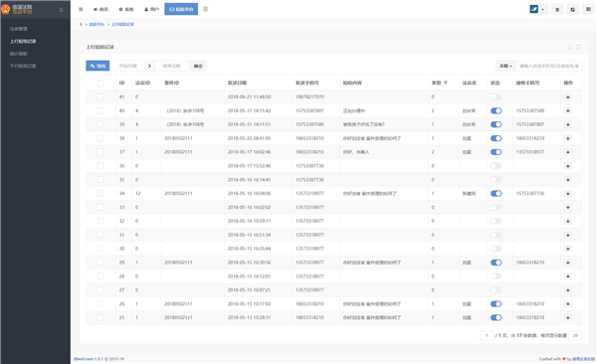
Task: Click the 发送日期 column header
Action: pyautogui.click(x=237, y=83)
